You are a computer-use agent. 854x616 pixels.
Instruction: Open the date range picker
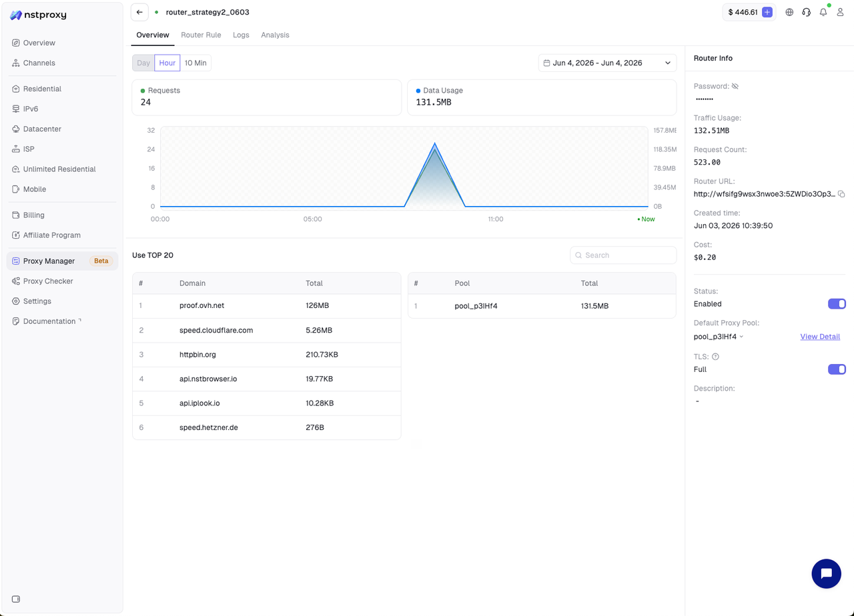pos(607,63)
